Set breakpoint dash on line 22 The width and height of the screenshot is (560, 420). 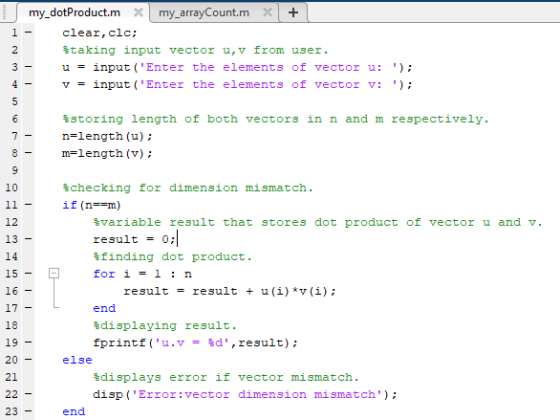[28, 394]
